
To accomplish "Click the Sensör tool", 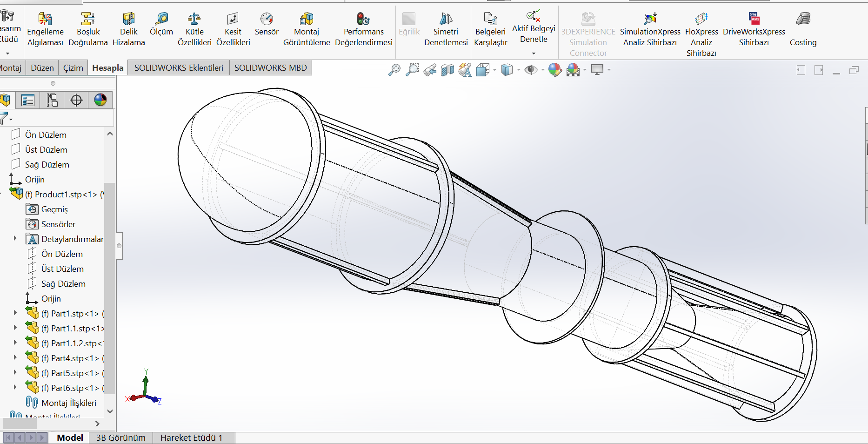I will click(x=267, y=24).
